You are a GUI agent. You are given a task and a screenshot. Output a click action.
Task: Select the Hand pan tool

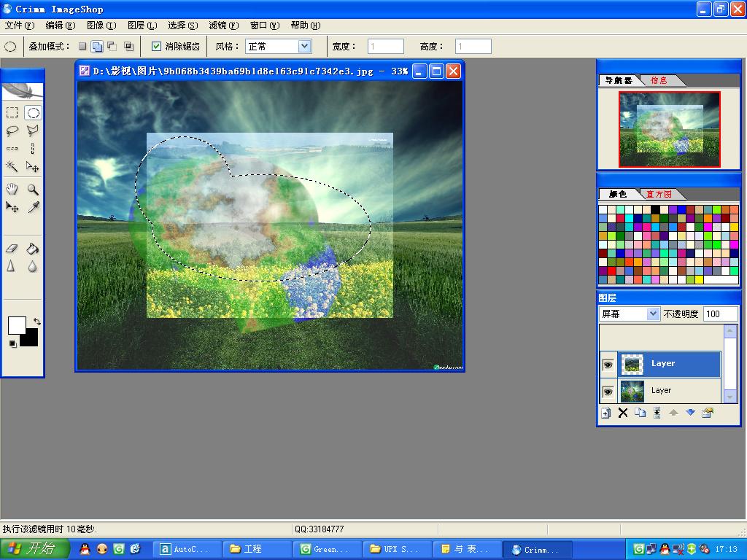pos(12,190)
